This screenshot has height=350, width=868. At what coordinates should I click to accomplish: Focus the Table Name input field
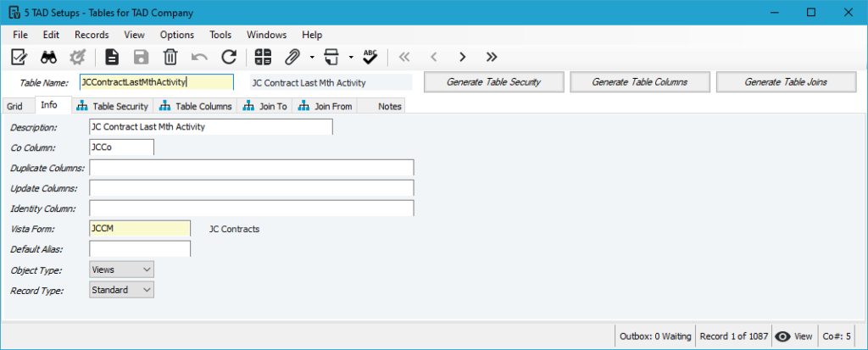click(157, 82)
